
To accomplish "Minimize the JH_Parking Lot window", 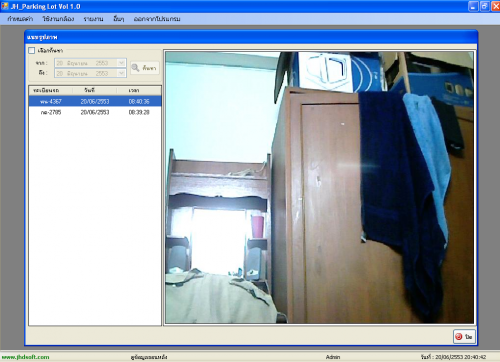I will [473, 6].
